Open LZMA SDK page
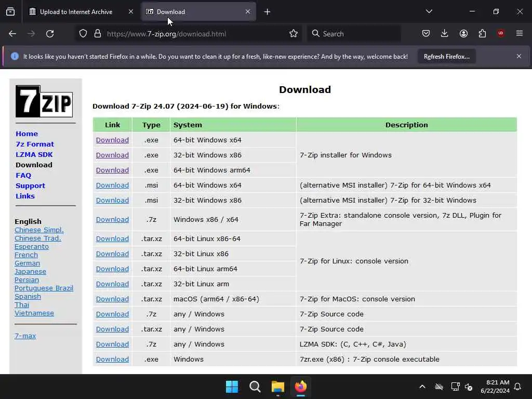532x399 pixels. 34,154
